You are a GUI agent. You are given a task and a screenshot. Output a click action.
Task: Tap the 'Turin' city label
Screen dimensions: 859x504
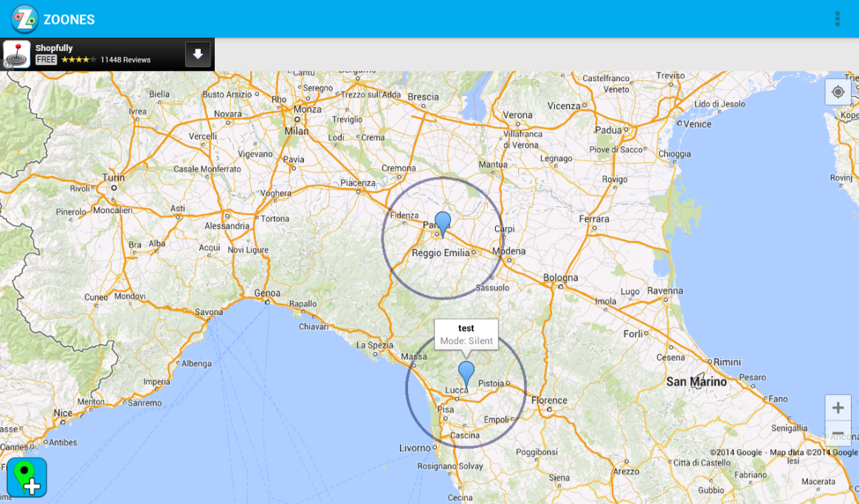pos(114,178)
